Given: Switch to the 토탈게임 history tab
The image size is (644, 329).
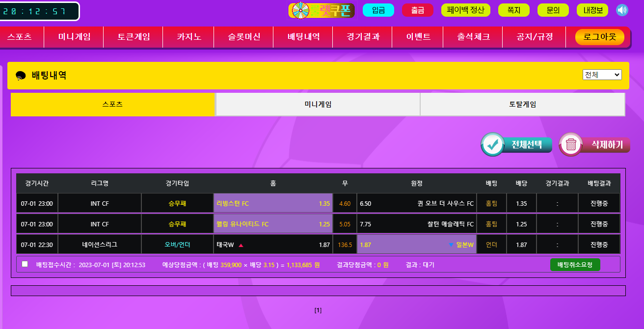Looking at the screenshot, I should [x=522, y=105].
